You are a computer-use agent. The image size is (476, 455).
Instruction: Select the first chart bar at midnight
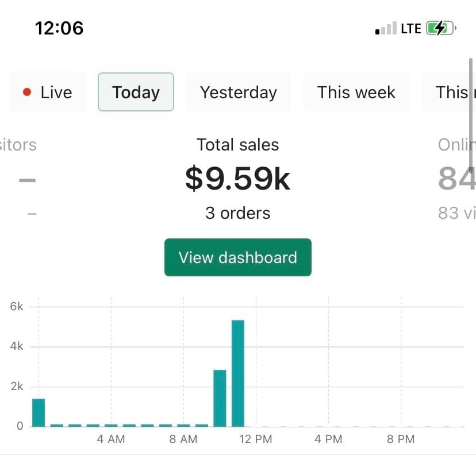point(39,412)
